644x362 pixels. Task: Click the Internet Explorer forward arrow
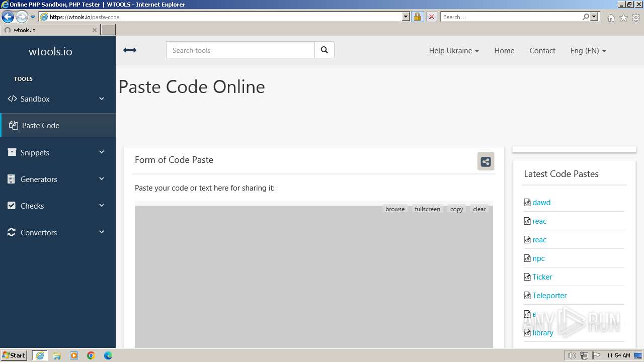22,17
